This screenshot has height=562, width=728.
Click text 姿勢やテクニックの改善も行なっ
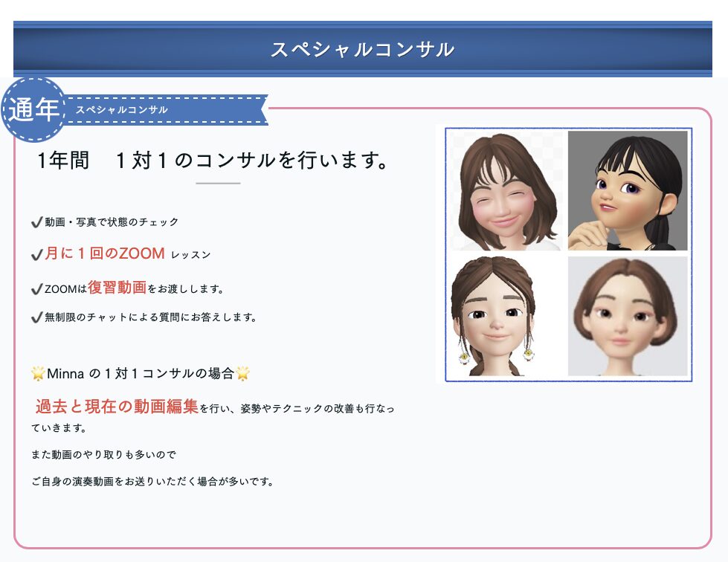tap(318, 408)
